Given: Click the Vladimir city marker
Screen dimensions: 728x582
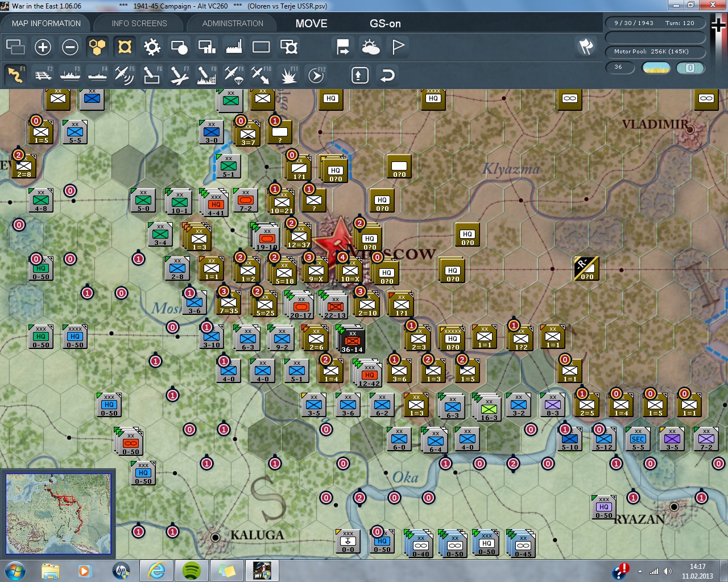Looking at the screenshot, I should 690,129.
